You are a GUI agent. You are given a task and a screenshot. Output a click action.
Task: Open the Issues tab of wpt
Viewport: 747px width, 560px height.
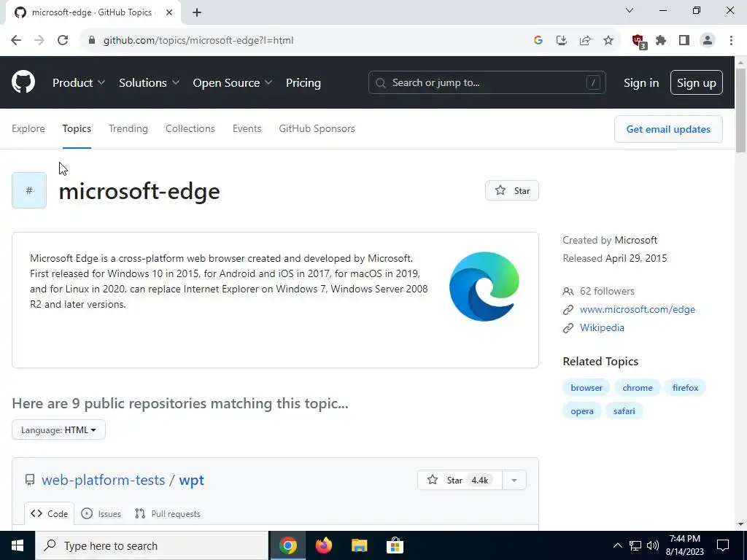[101, 514]
